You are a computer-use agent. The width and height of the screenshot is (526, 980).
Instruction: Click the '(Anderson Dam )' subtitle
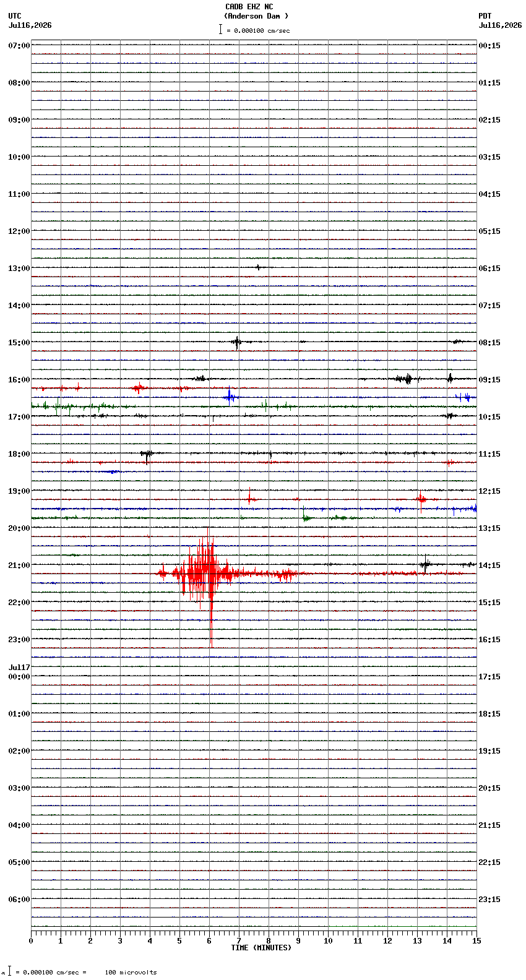click(x=256, y=16)
